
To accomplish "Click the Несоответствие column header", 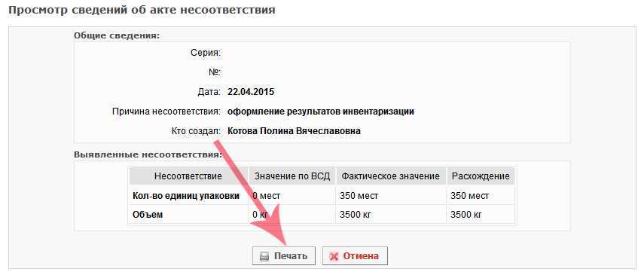I will tap(188, 176).
